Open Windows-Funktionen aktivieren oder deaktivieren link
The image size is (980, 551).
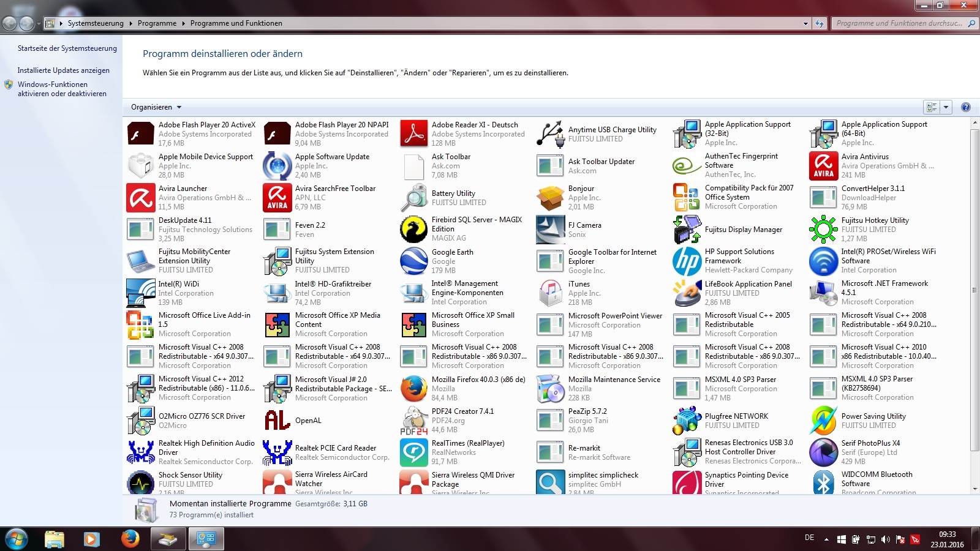coord(62,89)
